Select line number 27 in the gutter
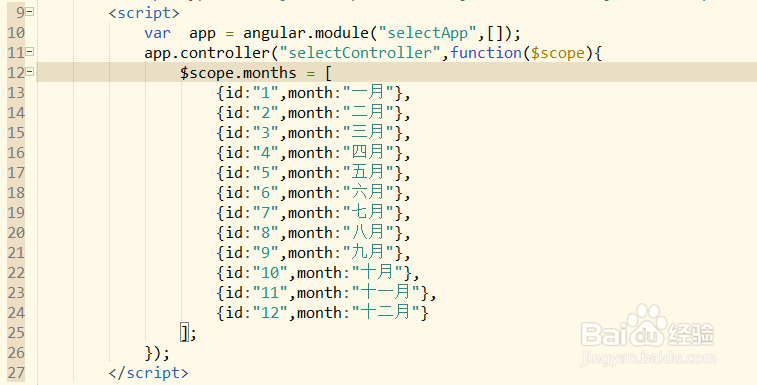757x385 pixels. click(x=16, y=373)
